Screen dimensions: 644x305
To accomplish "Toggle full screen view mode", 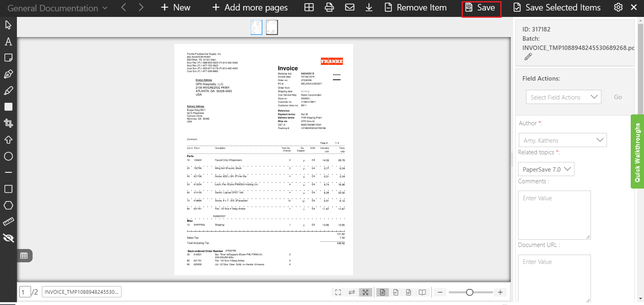I will pos(338,293).
